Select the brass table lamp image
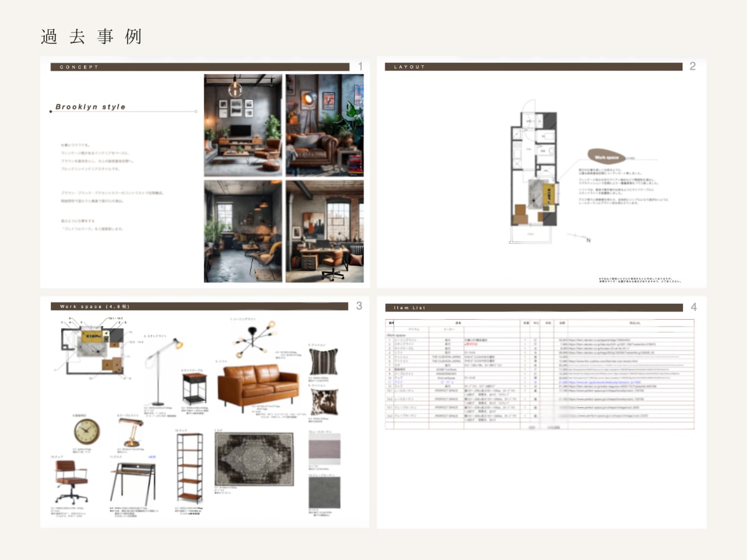Viewport: 747px width, 560px height. [x=131, y=432]
